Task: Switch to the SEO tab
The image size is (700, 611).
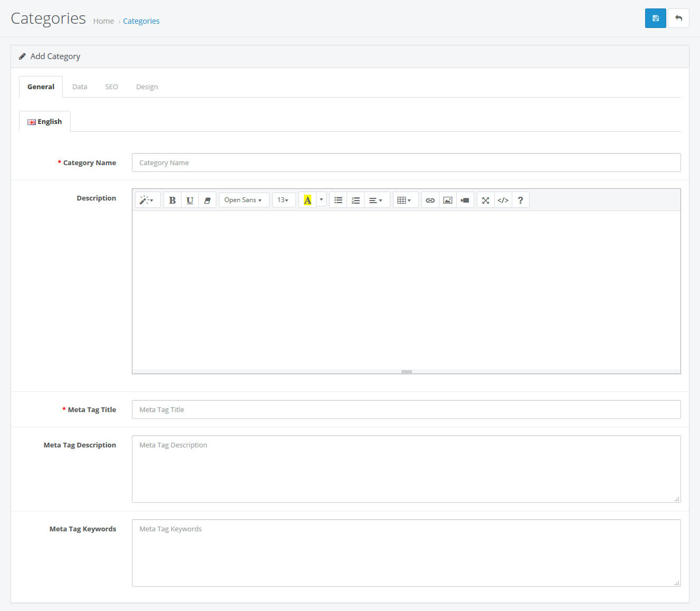Action: pos(111,87)
